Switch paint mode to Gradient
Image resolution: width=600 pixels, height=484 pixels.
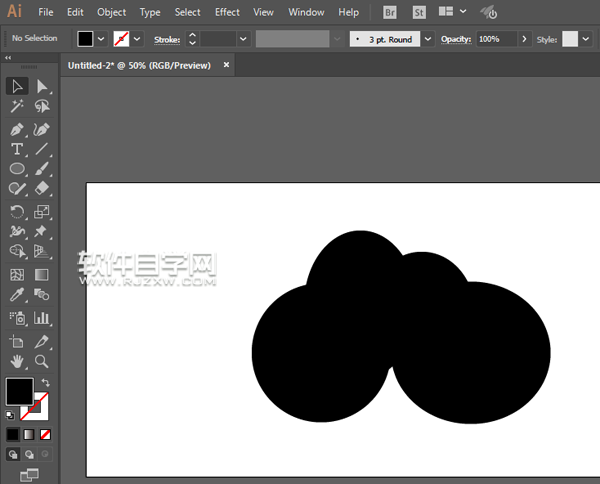[29, 435]
